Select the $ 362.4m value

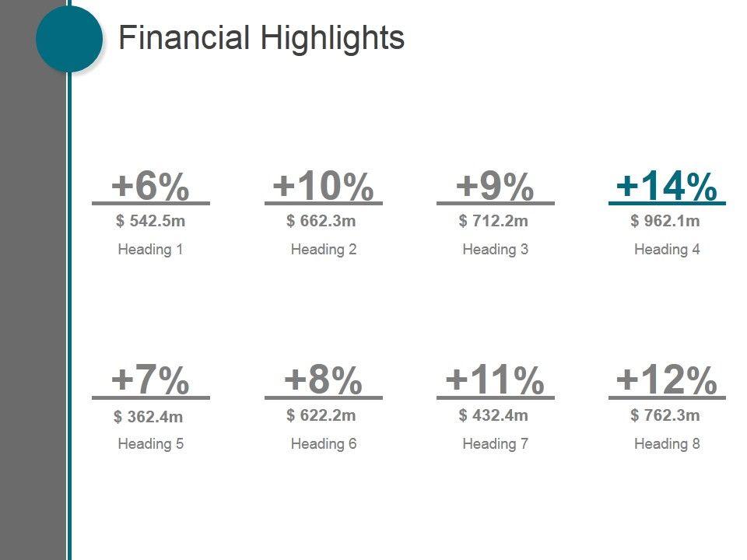(x=149, y=417)
